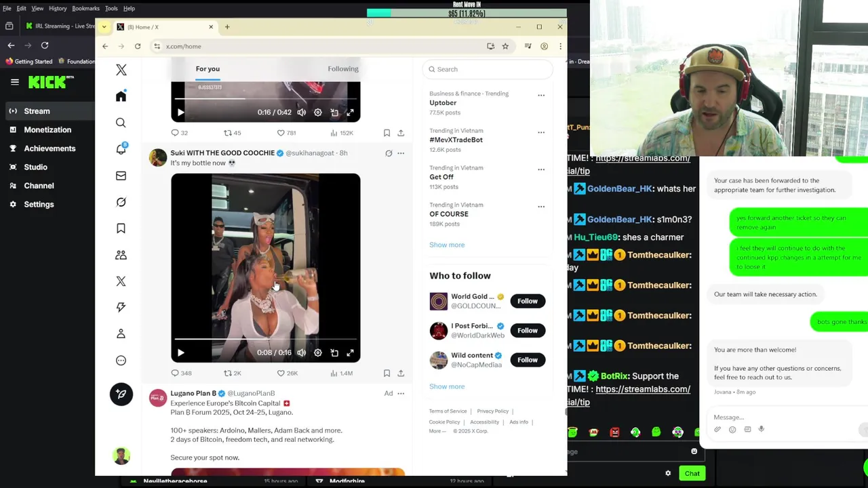
Task: Mute volume on Suki post video
Action: pos(302,352)
